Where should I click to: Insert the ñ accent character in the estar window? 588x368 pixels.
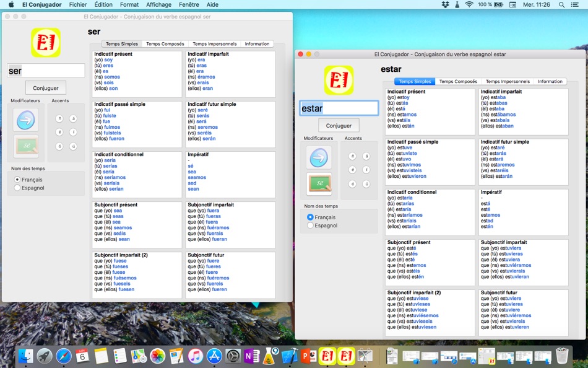(352, 156)
